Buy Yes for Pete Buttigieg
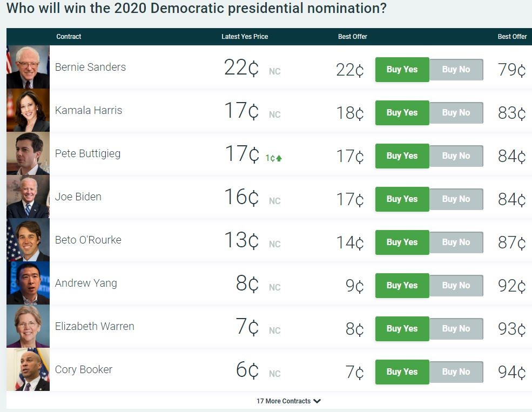Viewport: 532px width, 412px height. [x=402, y=156]
